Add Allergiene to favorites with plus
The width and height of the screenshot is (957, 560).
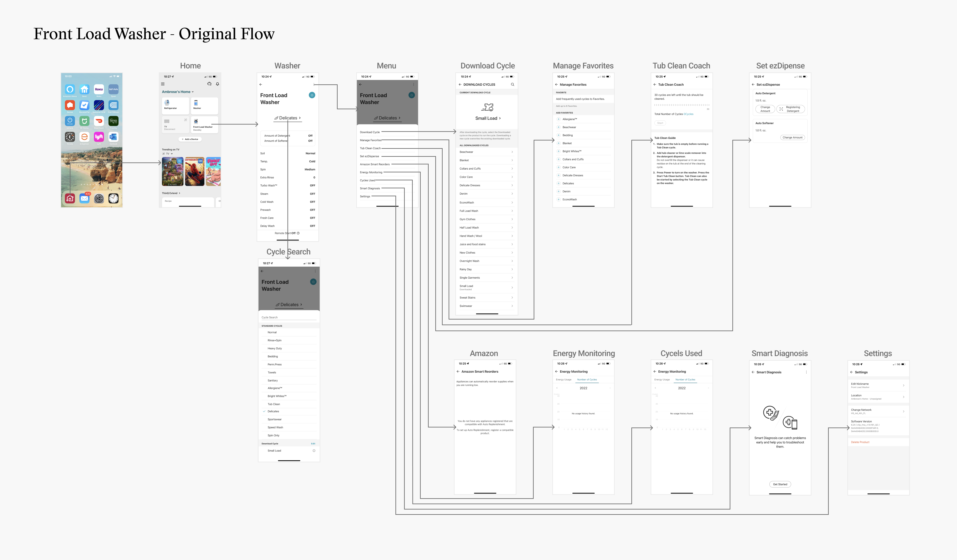tap(559, 119)
